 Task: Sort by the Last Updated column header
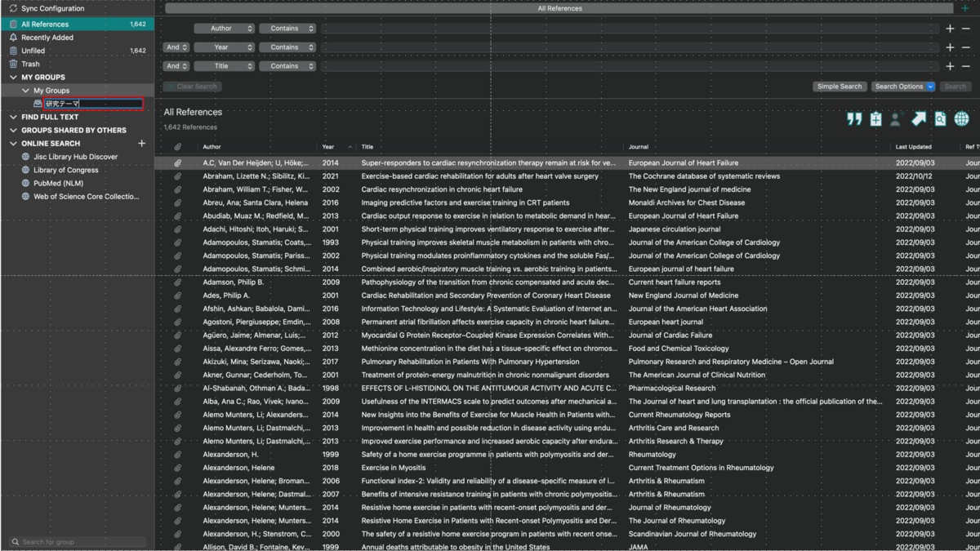913,147
